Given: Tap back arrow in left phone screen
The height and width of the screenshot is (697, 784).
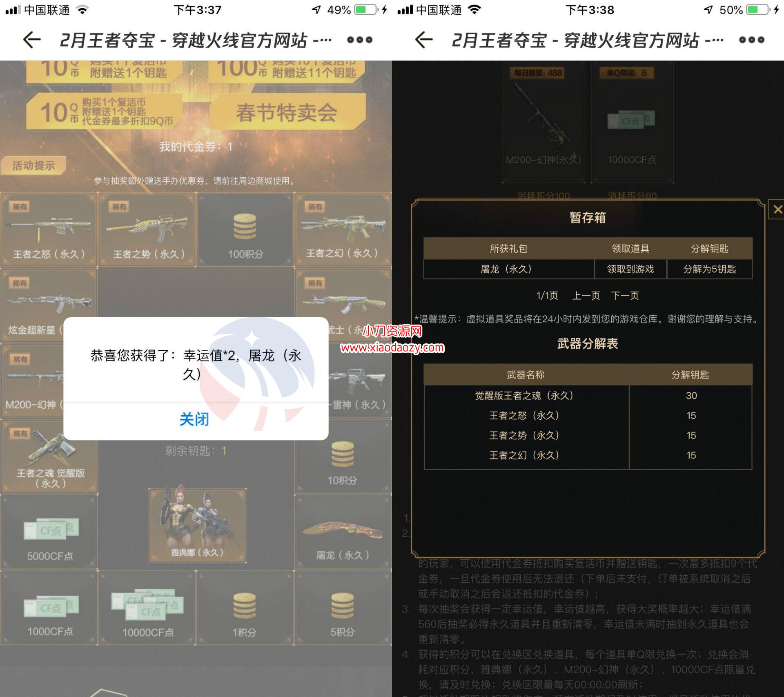Looking at the screenshot, I should 31,40.
